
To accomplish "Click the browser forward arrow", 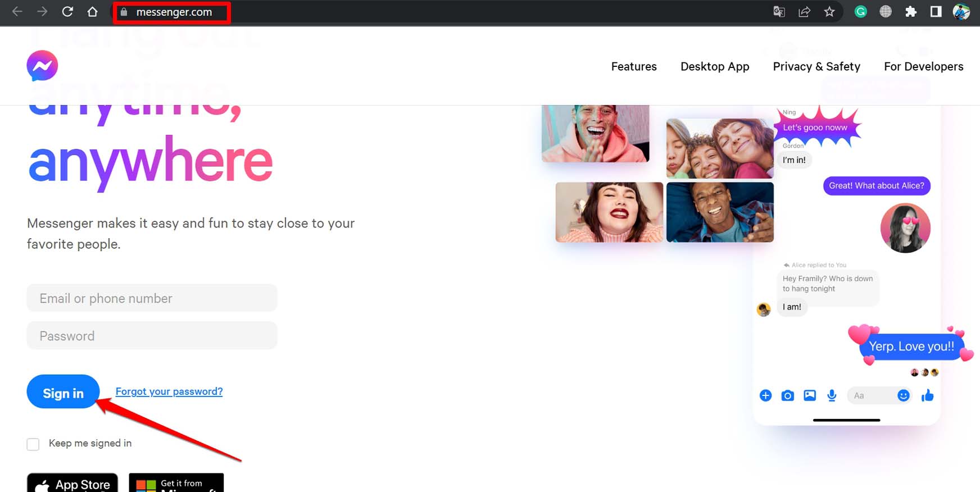I will point(42,12).
